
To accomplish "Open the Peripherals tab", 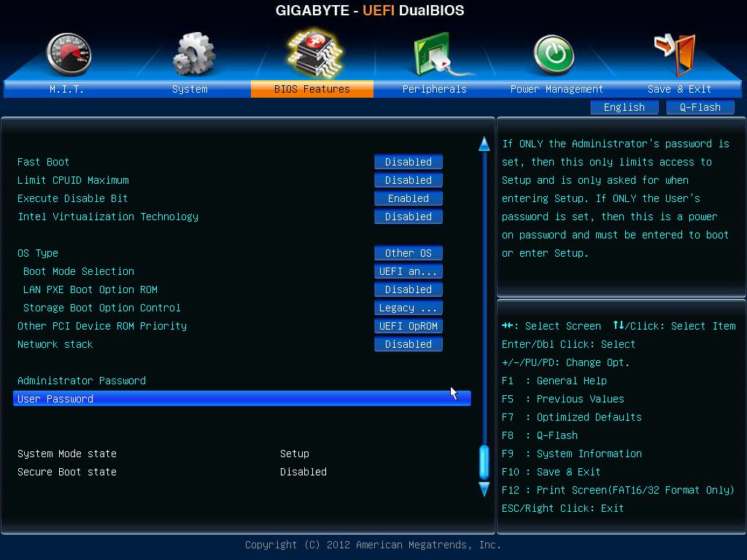I will tap(435, 89).
